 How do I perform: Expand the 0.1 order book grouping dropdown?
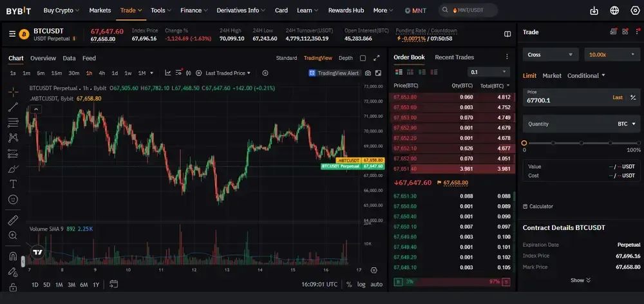coord(489,72)
